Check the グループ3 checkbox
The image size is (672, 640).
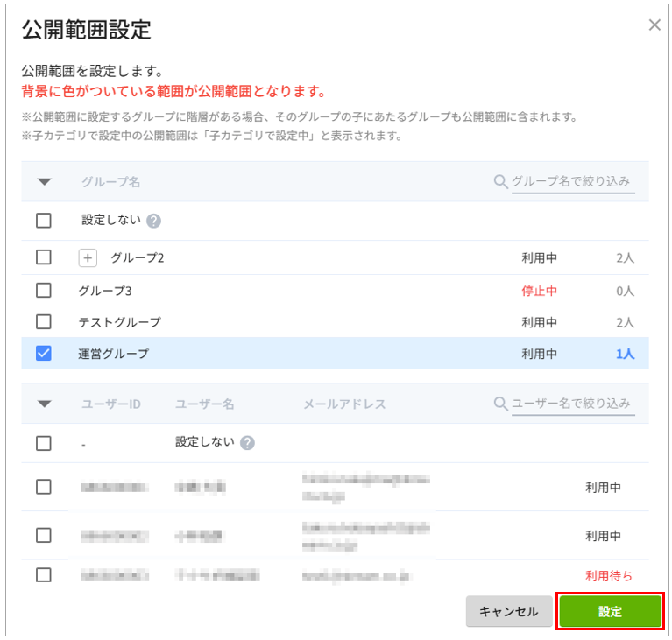(x=44, y=290)
